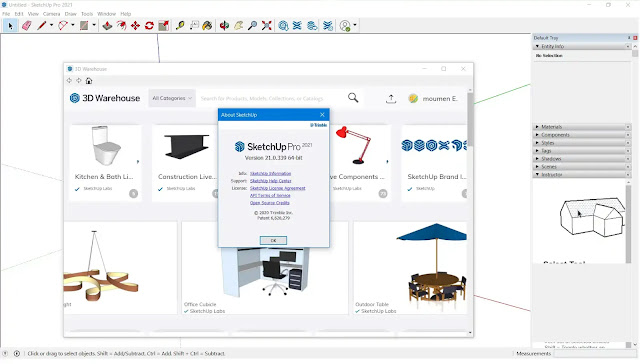
Task: Open the API Terms of Service link
Action: [270, 195]
